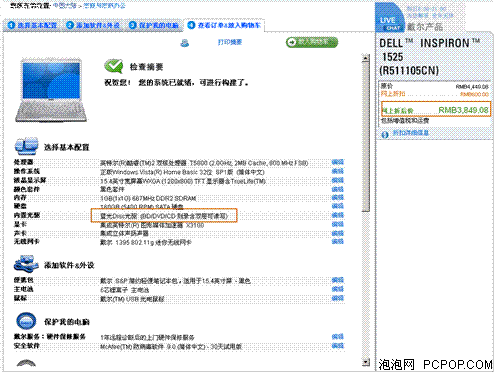This screenshot has height=375, width=497.
Task: Click the highlighted Blu-ray 蓝光Disc光驱 text
Action: pos(164,216)
